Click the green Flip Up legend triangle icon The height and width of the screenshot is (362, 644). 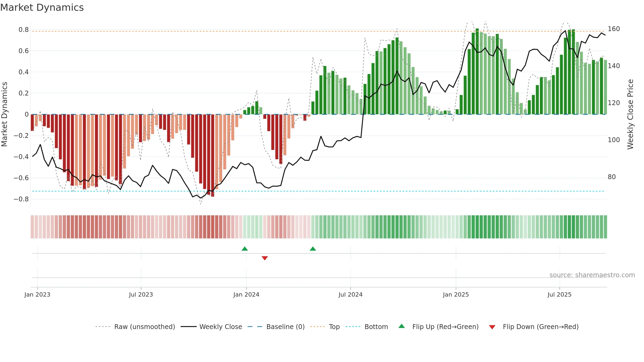[402, 326]
